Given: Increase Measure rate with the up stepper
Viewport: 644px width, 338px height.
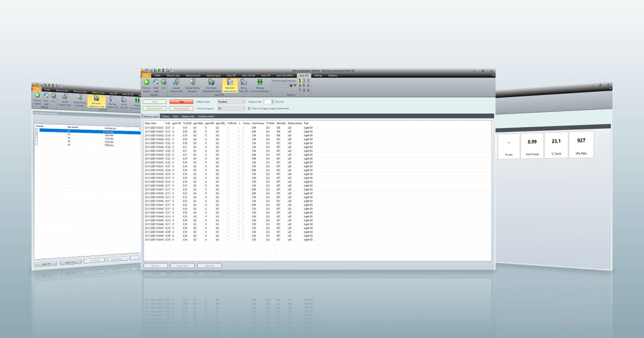Looking at the screenshot, I should click(272, 101).
